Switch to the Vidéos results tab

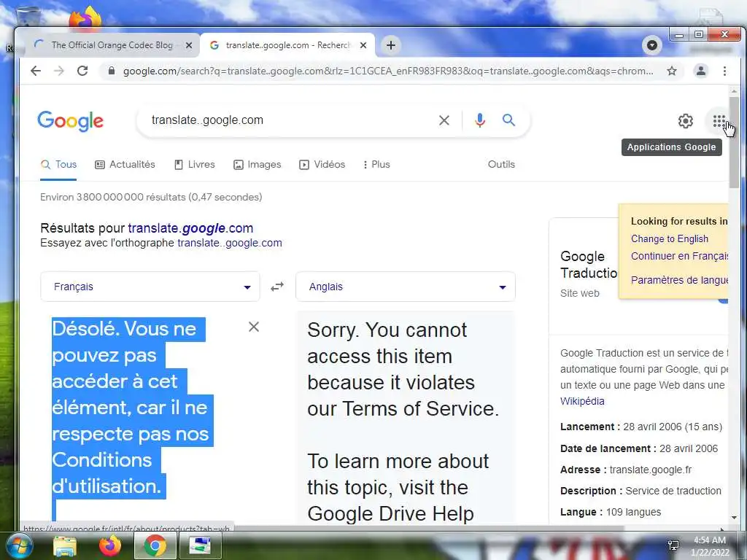coord(322,164)
